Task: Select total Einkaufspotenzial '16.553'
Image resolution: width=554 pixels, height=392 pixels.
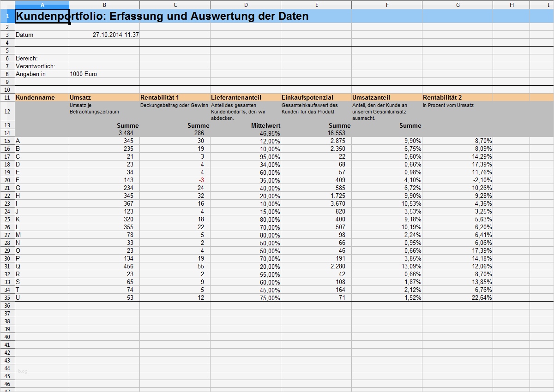Action: (316, 133)
